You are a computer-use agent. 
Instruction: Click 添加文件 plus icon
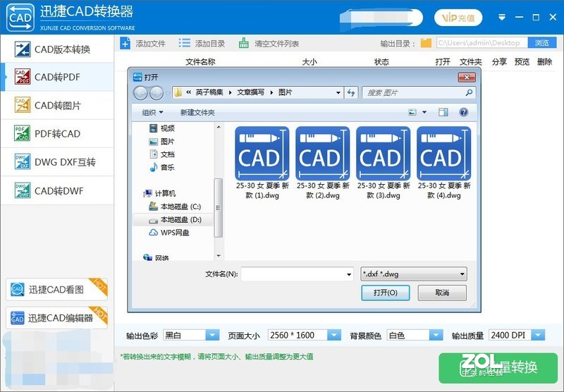(x=125, y=44)
